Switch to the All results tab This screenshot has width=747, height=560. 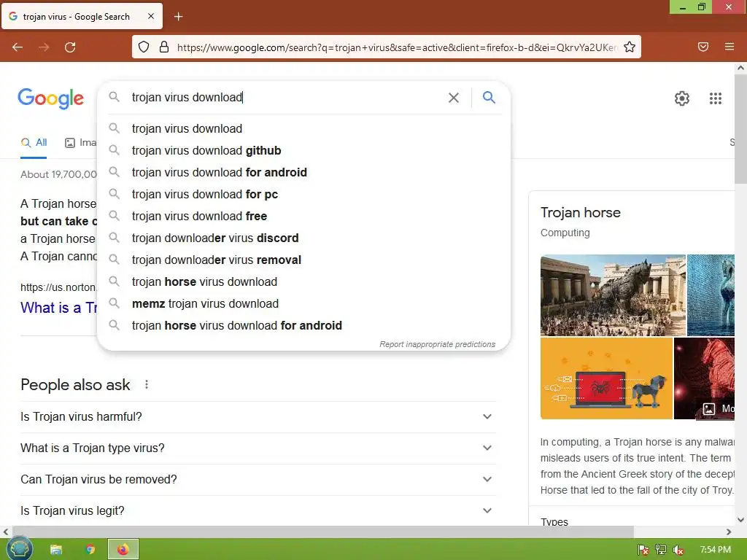click(34, 142)
